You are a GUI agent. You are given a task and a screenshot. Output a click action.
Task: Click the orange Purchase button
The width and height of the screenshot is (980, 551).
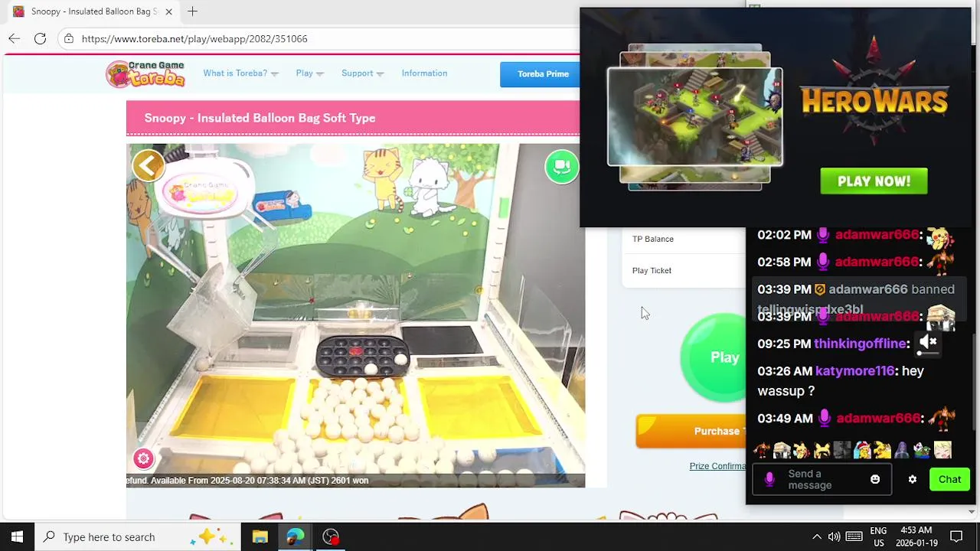point(691,431)
